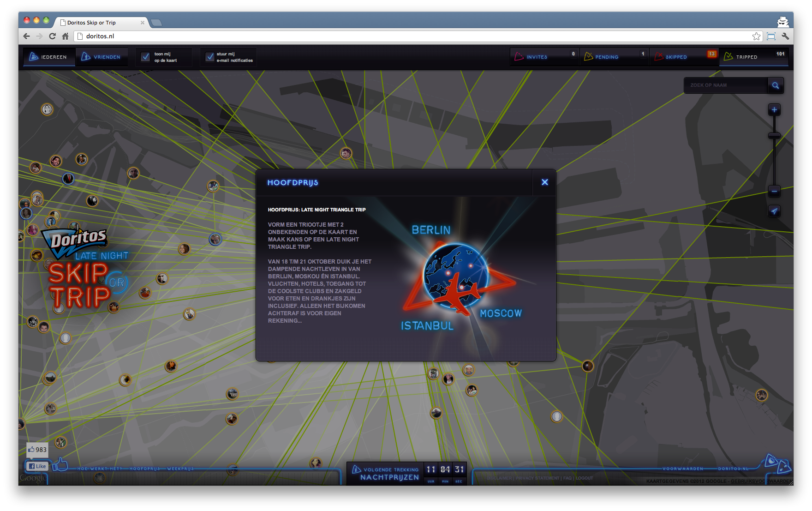The image size is (812, 511).
Task: Click the Volgende Trekking Nachtprijzen info icon
Action: tap(356, 469)
